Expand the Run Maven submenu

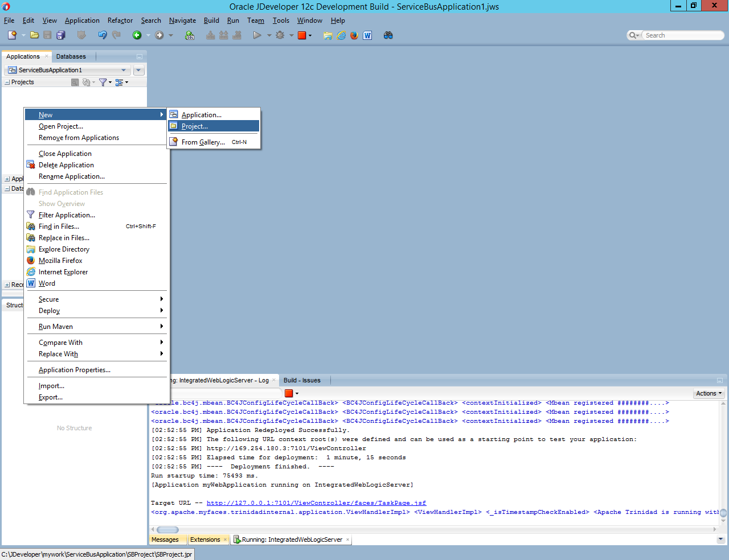97,327
